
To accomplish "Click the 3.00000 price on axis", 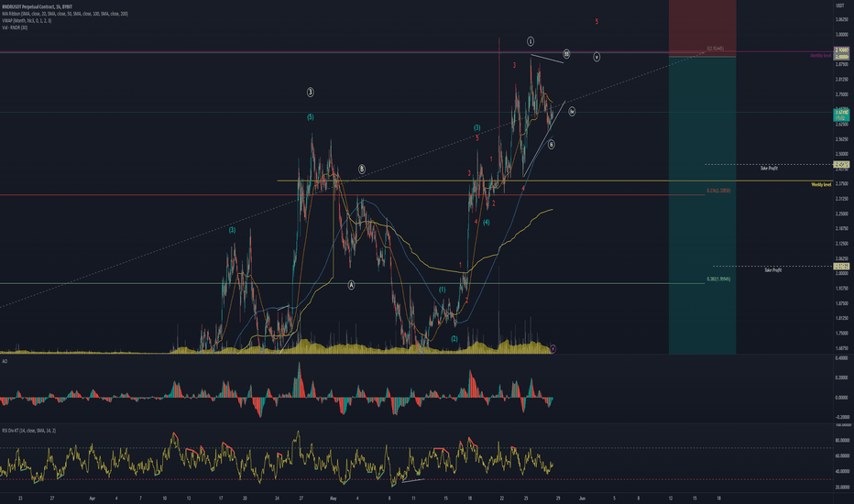I will pos(841,34).
